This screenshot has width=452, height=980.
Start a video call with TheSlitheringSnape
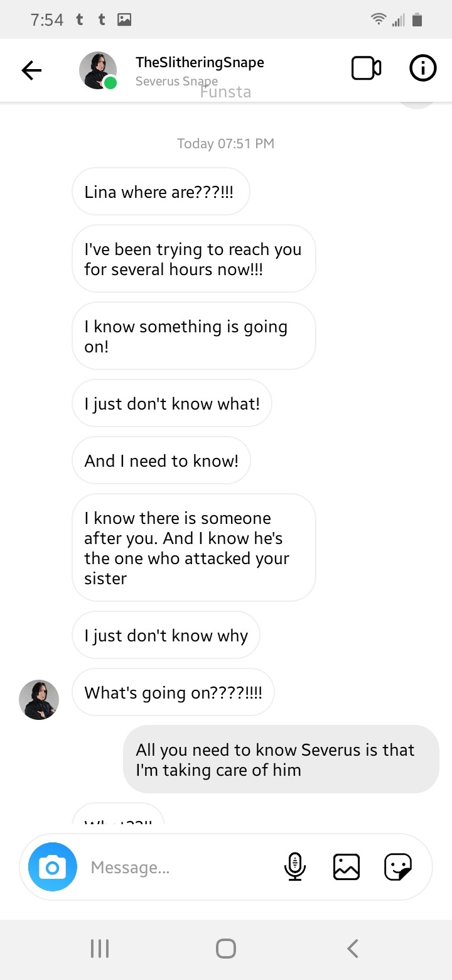[366, 68]
